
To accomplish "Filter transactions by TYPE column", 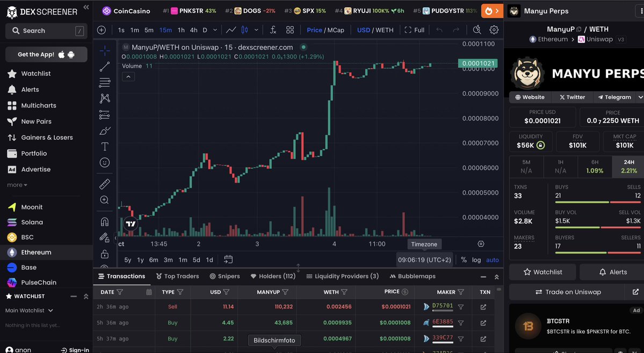I will [180, 292].
